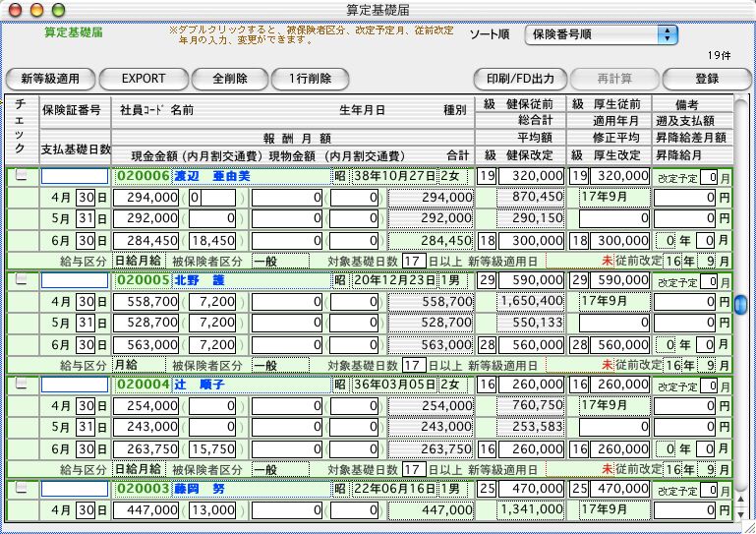Open the ソート順 sort order dropdown
Image resolution: width=756 pixels, height=534 pixels.
[x=601, y=35]
